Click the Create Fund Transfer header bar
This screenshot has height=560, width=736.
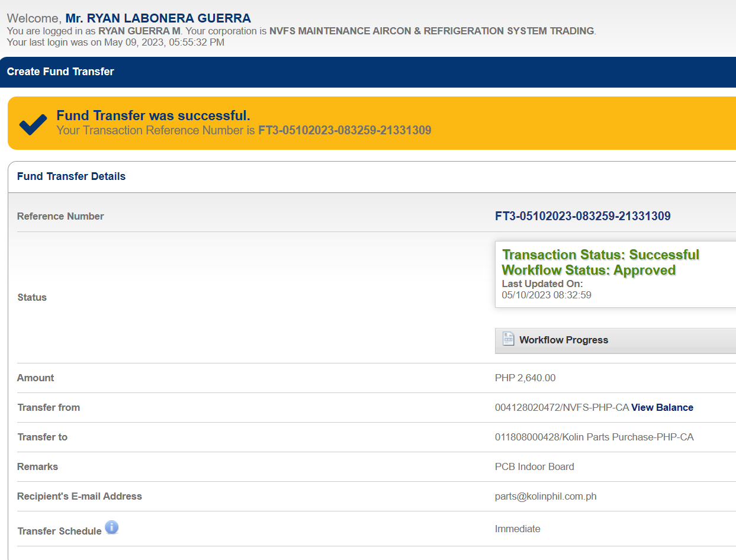[60, 72]
